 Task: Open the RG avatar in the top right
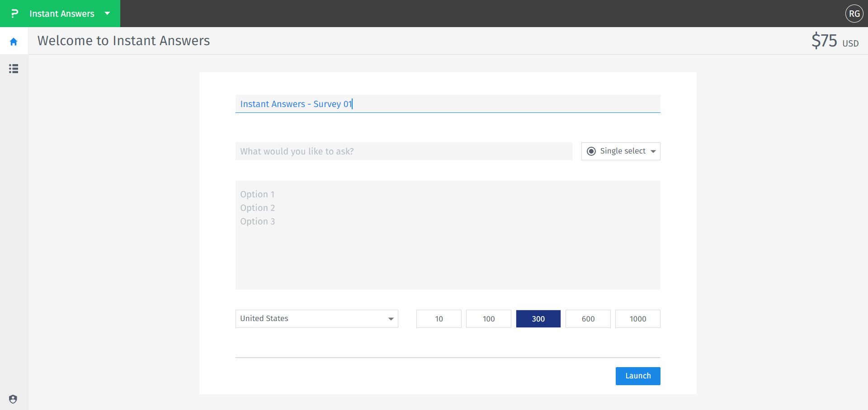(x=854, y=14)
